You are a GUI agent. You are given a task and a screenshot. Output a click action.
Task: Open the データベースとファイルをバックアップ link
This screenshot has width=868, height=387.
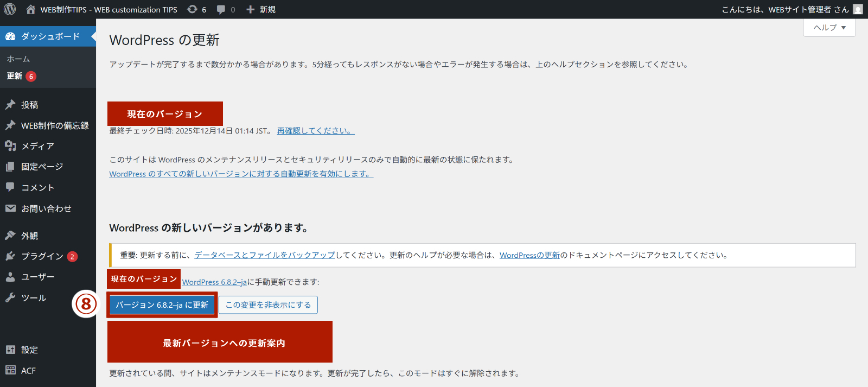[x=265, y=255]
